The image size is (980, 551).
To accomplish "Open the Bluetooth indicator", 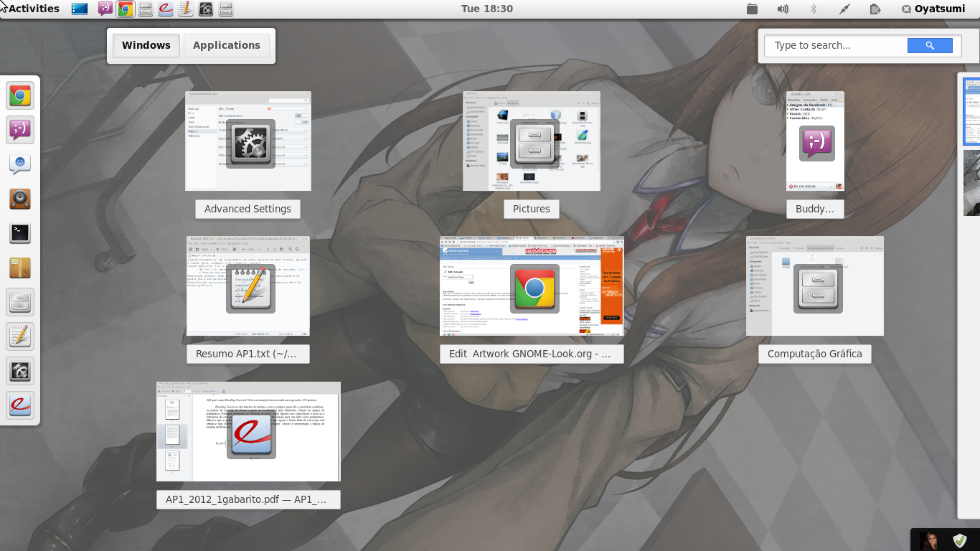I will click(814, 9).
